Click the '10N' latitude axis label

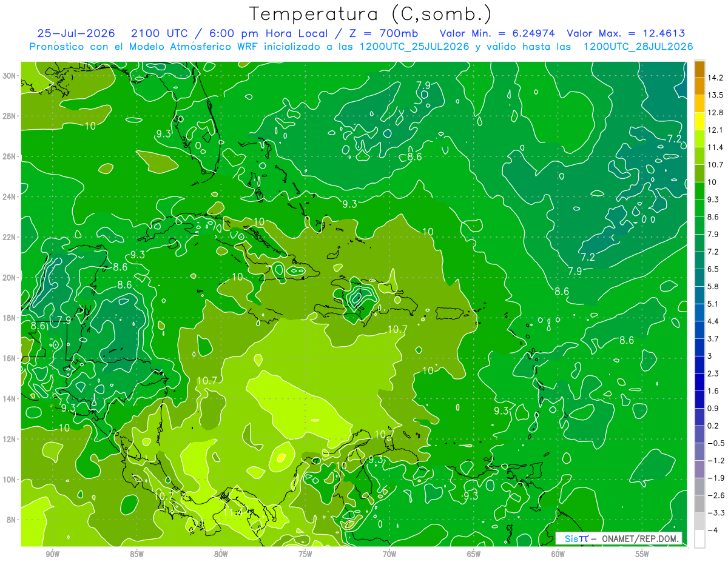click(x=8, y=480)
